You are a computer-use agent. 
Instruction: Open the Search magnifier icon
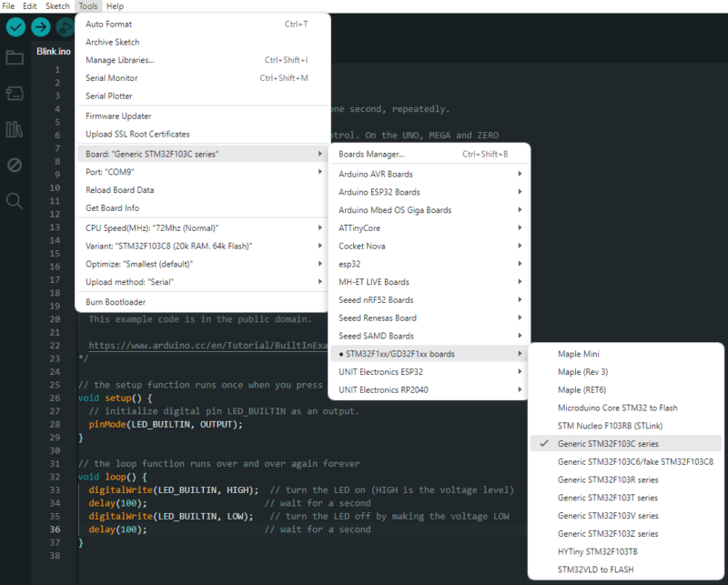click(x=15, y=200)
